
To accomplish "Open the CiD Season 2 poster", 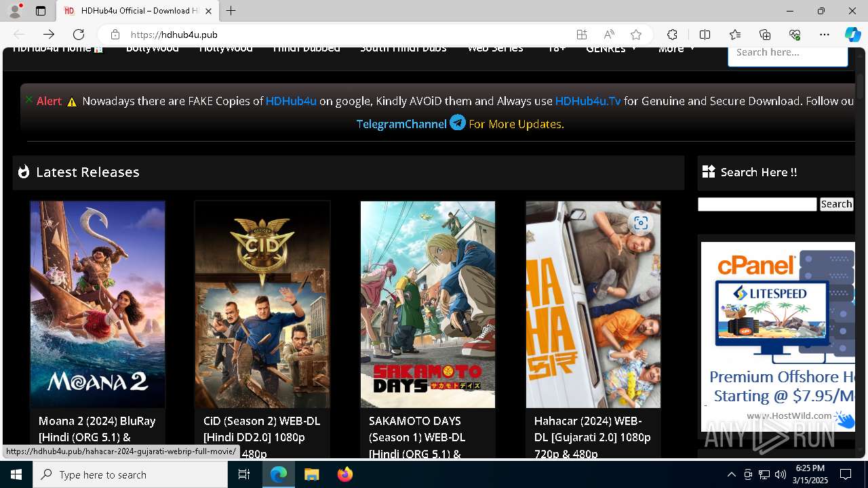I will (x=262, y=304).
